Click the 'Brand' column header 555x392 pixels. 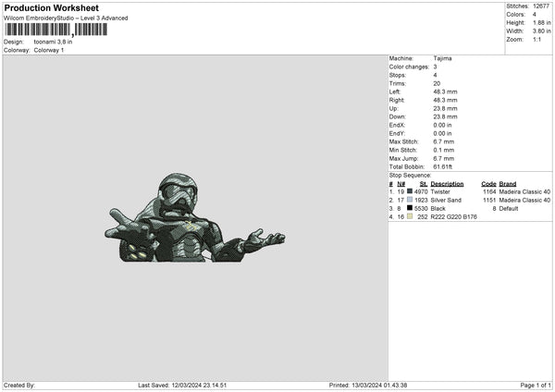pos(508,184)
